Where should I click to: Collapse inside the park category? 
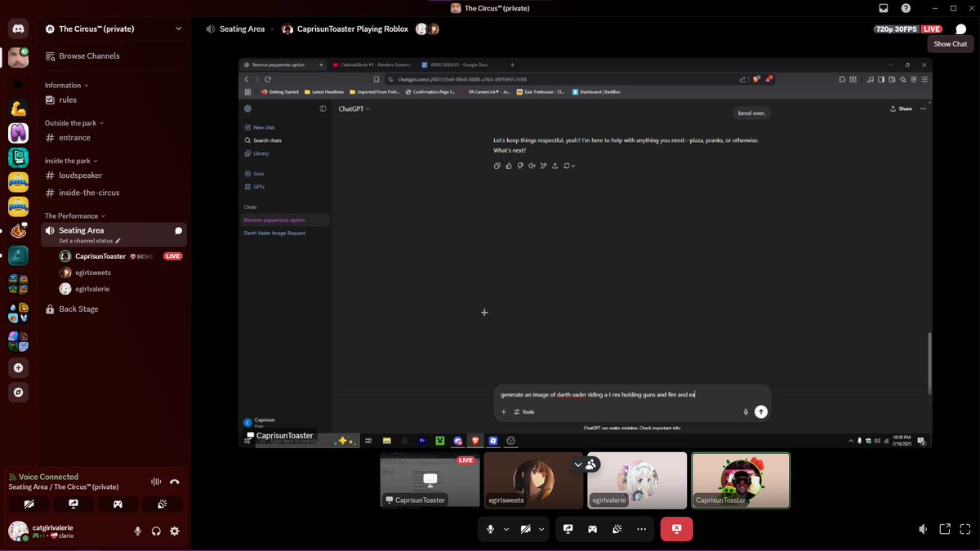71,161
